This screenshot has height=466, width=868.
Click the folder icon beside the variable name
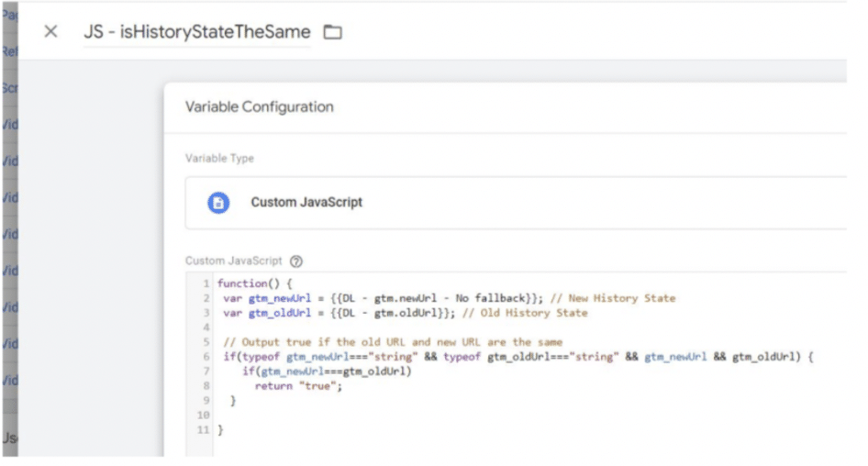pos(332,33)
